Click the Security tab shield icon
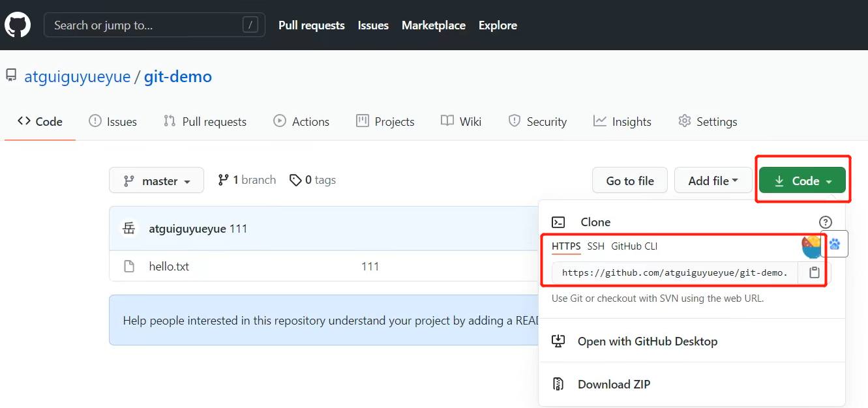868x408 pixels. click(x=515, y=121)
